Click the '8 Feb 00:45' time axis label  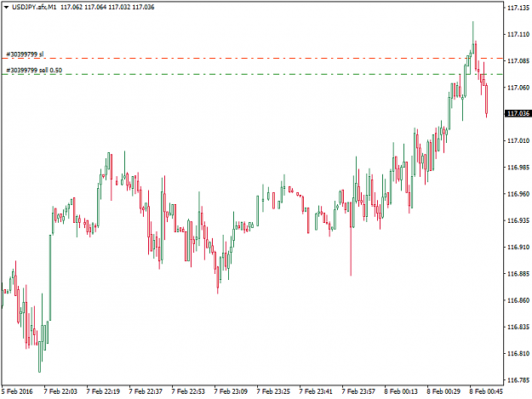tap(486, 391)
